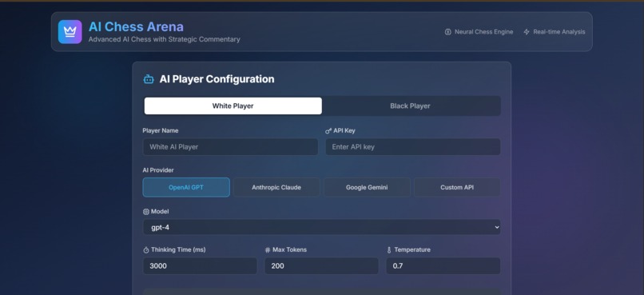
Task: Focus the Enter API key input field
Action: pos(413,146)
